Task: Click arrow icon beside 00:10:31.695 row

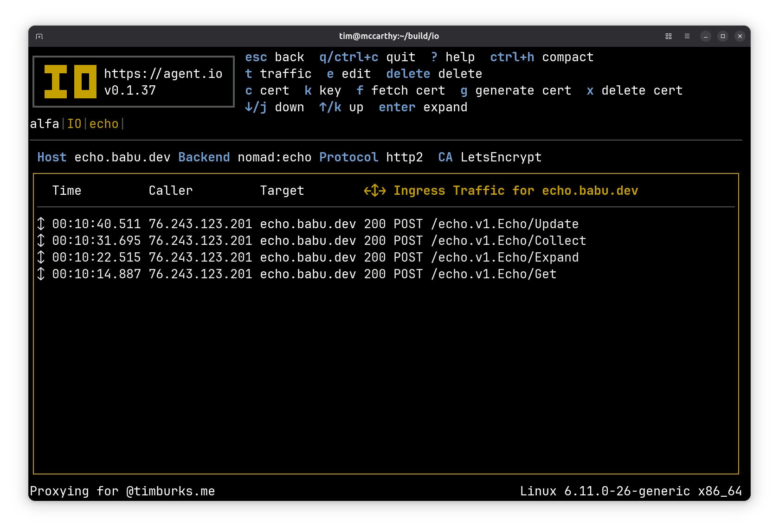Action: pyautogui.click(x=41, y=241)
